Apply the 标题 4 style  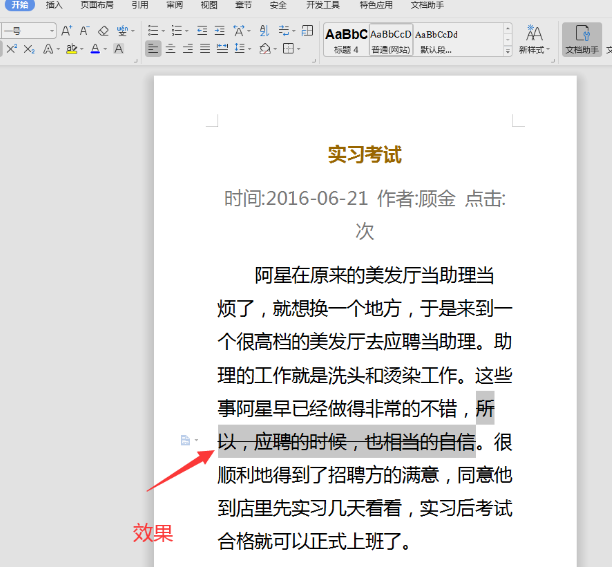346,40
